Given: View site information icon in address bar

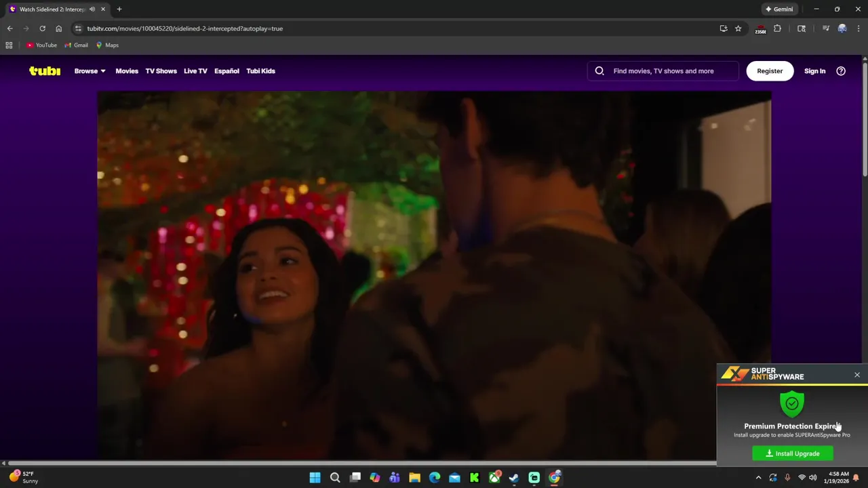Looking at the screenshot, I should coord(78,28).
